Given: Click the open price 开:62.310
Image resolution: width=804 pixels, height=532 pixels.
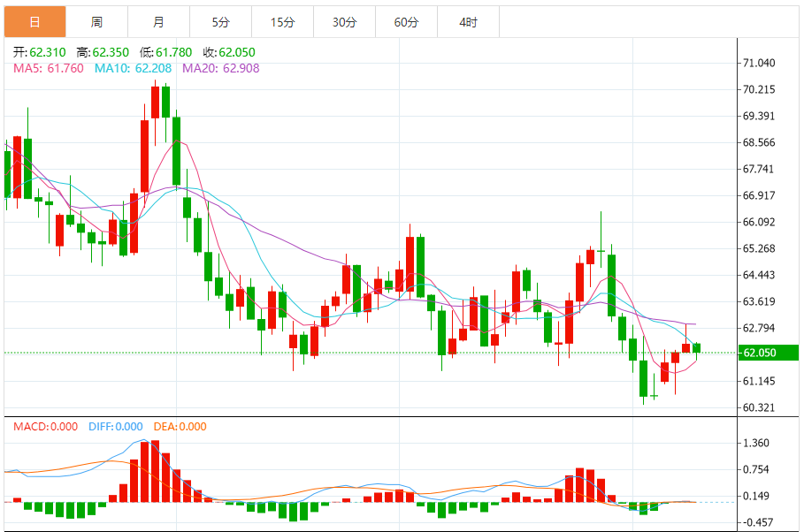Looking at the screenshot, I should tap(40, 52).
